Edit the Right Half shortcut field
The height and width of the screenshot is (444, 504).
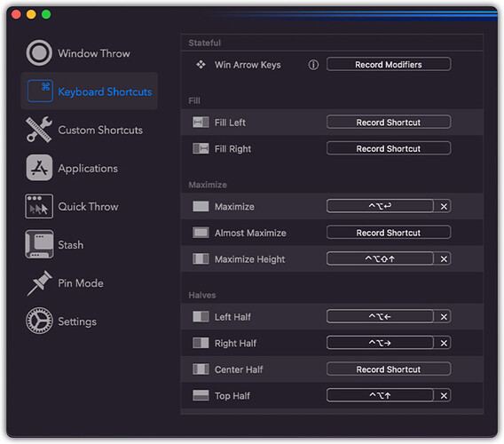380,343
